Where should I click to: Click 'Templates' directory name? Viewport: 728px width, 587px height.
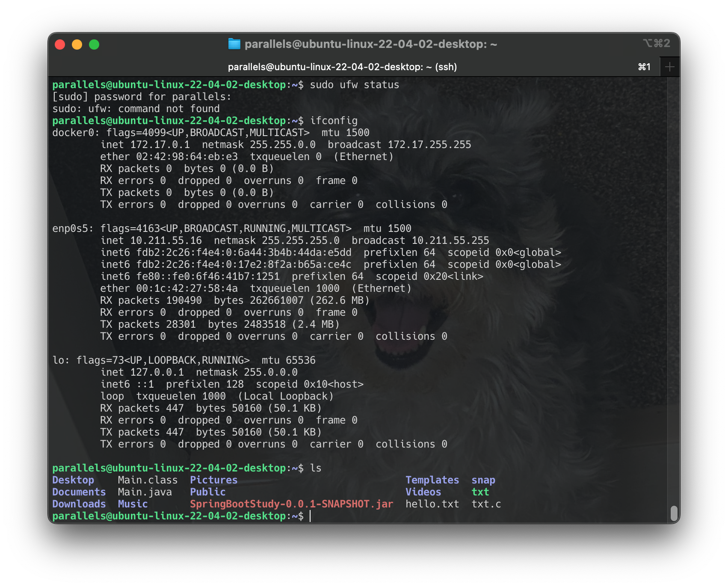(x=432, y=480)
